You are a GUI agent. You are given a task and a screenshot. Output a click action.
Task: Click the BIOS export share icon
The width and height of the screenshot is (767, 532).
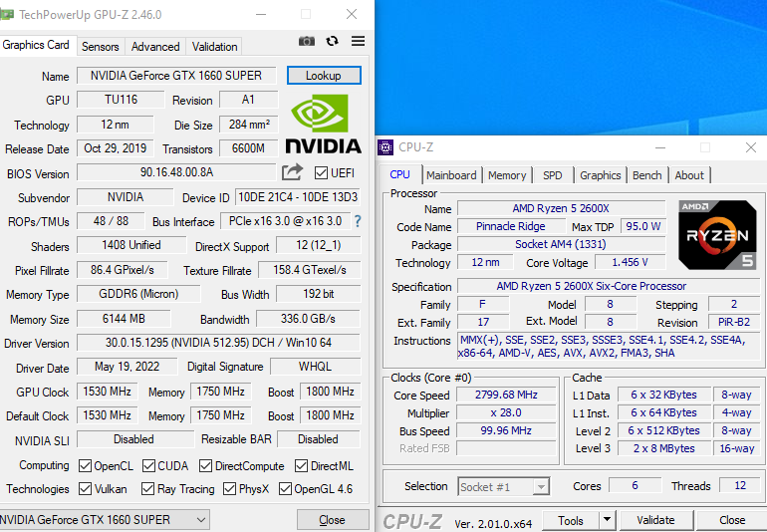(x=293, y=172)
